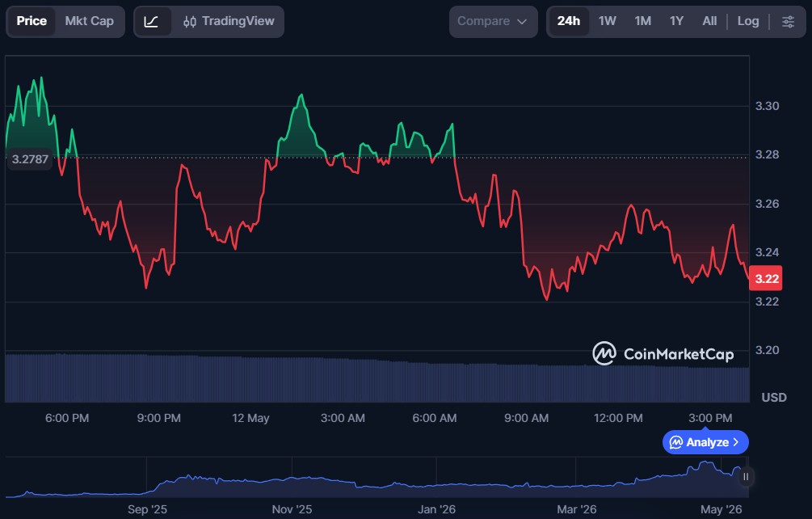Select the 1M time range
Image resolution: width=812 pixels, height=519 pixels.
pyautogui.click(x=642, y=22)
